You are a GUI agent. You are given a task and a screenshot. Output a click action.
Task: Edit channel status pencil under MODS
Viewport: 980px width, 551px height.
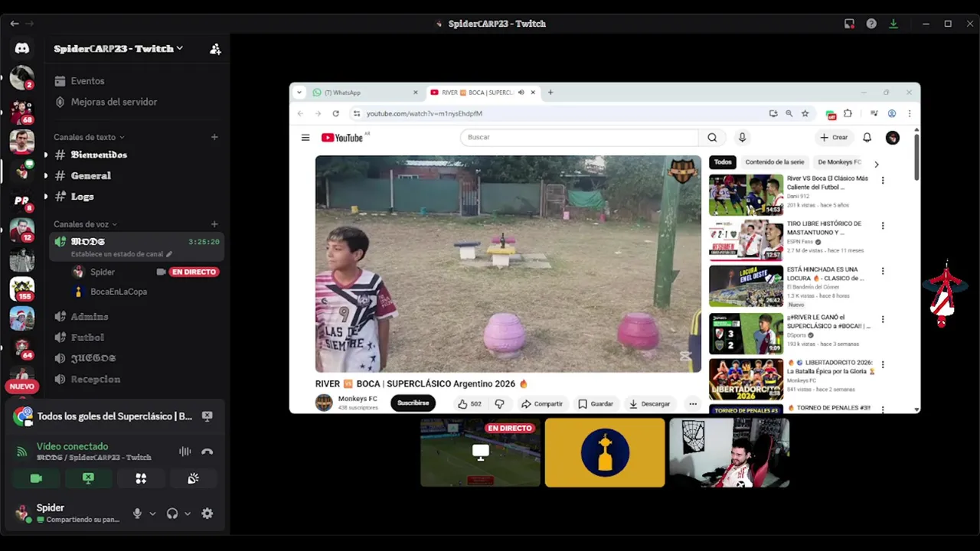[169, 254]
